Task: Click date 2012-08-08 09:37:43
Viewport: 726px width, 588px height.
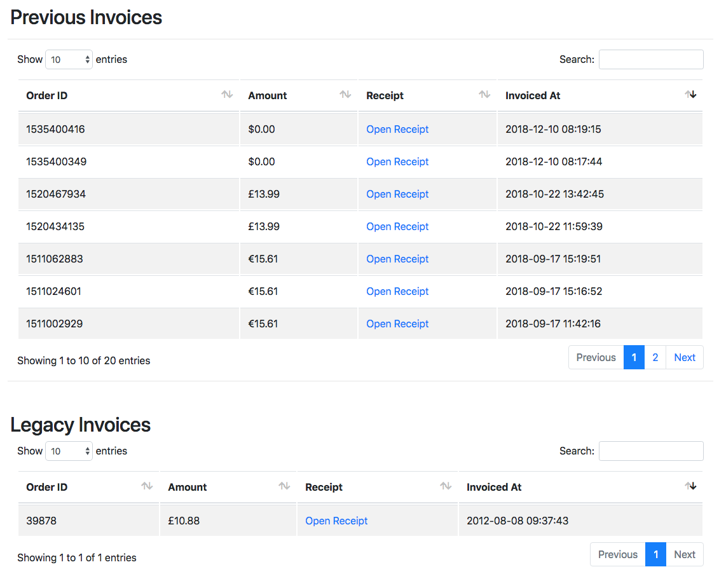Action: coord(517,521)
